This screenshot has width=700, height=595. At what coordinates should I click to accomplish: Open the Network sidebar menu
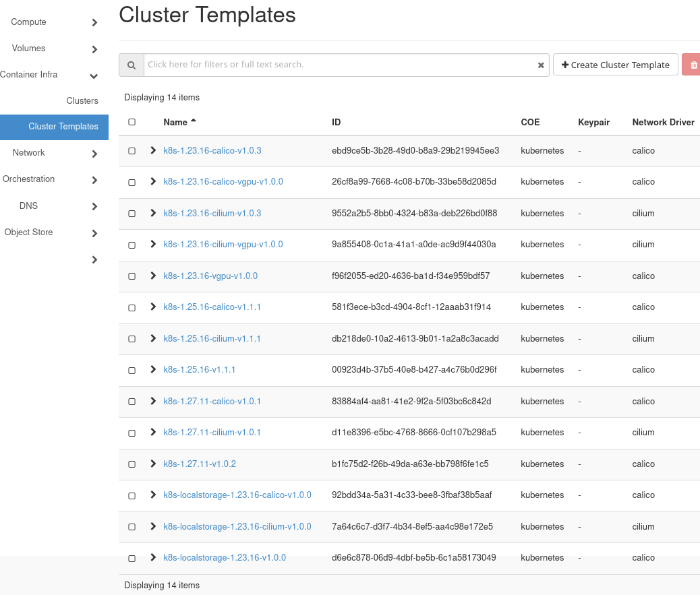[x=54, y=153]
